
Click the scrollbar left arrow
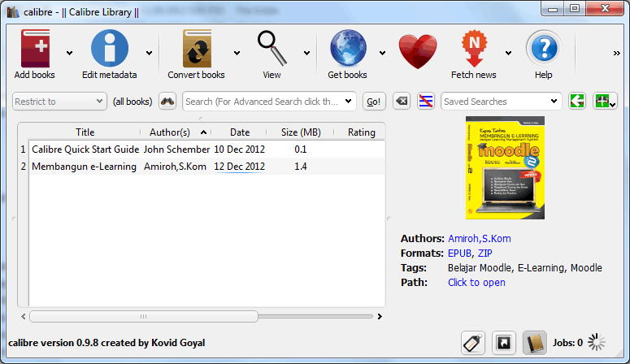tap(24, 317)
